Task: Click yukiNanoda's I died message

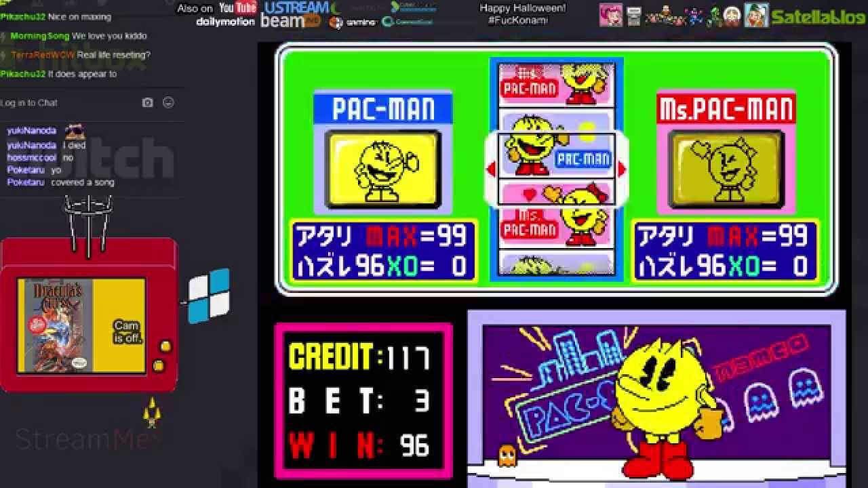Action: pos(75,145)
